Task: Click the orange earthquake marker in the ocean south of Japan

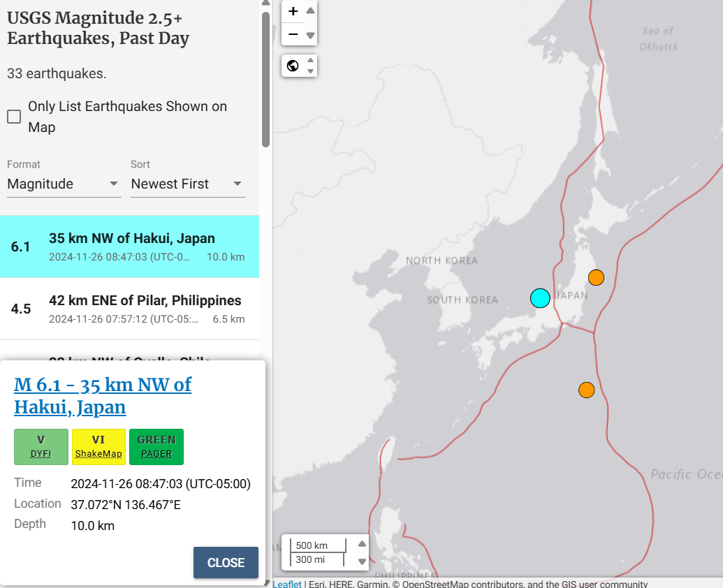Action: click(x=587, y=390)
